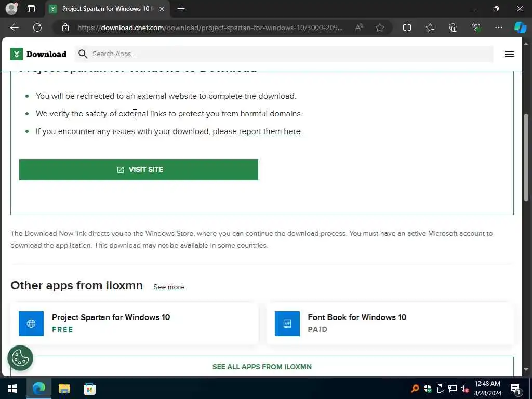Open Font Book for Windows 10 card
The image size is (532, 399).
(390, 323)
